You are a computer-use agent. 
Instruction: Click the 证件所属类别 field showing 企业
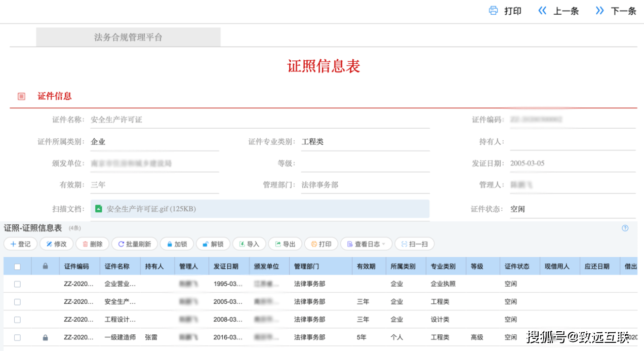[154, 142]
